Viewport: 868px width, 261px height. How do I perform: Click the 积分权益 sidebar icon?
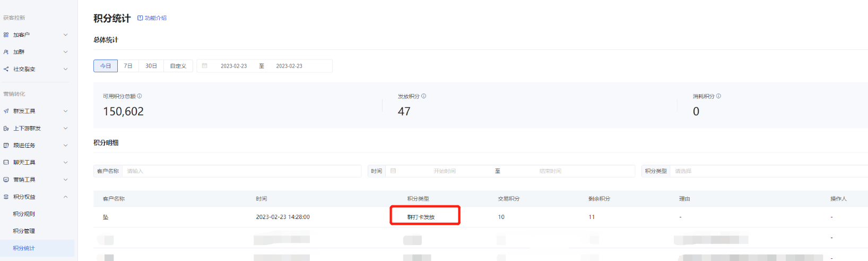[x=6, y=197]
